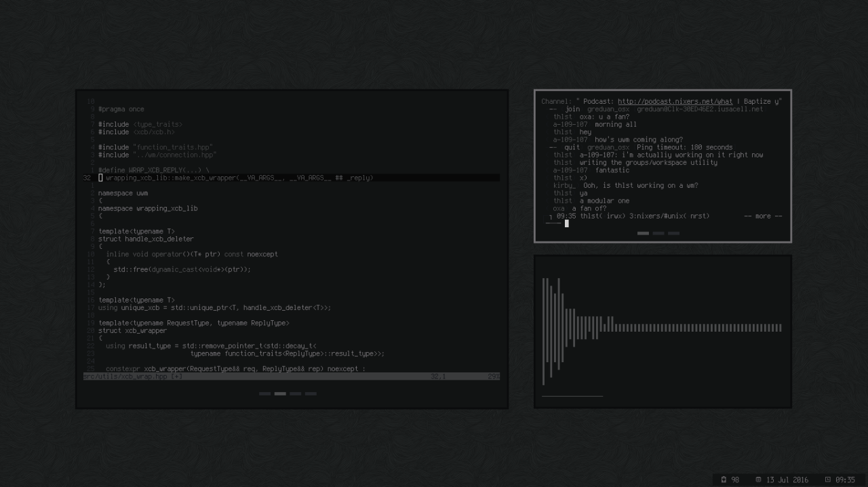Image resolution: width=868 pixels, height=487 pixels.
Task: Open the podcast.nixers.net/what link
Action: (x=675, y=101)
